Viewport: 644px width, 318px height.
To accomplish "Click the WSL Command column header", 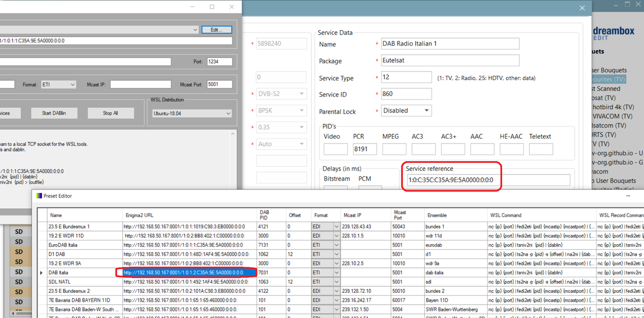I will [541, 215].
